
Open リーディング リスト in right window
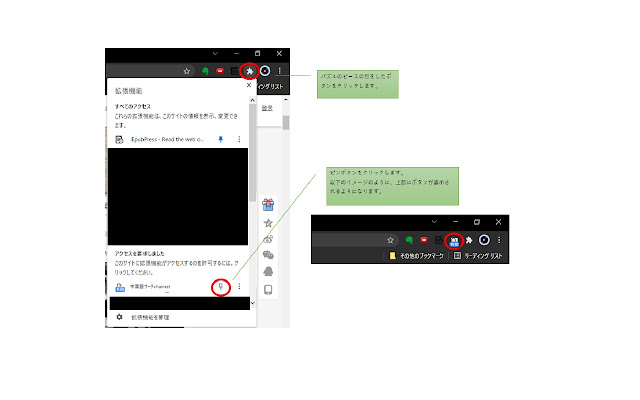click(x=478, y=256)
